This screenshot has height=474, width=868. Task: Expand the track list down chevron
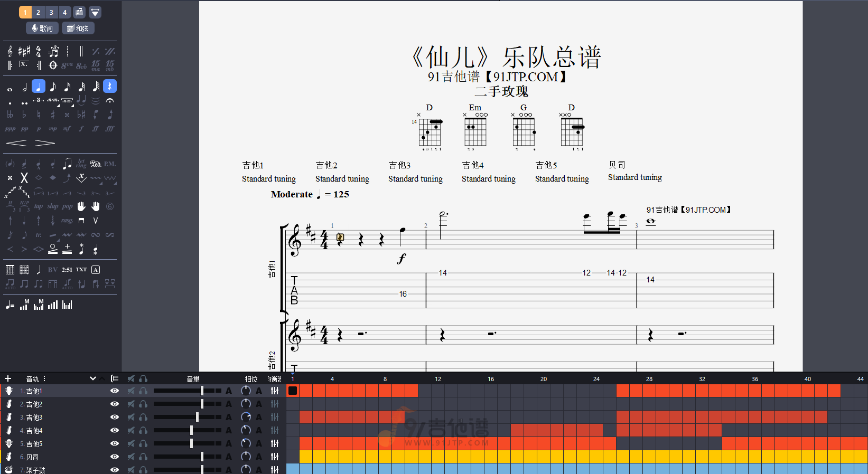(93, 378)
